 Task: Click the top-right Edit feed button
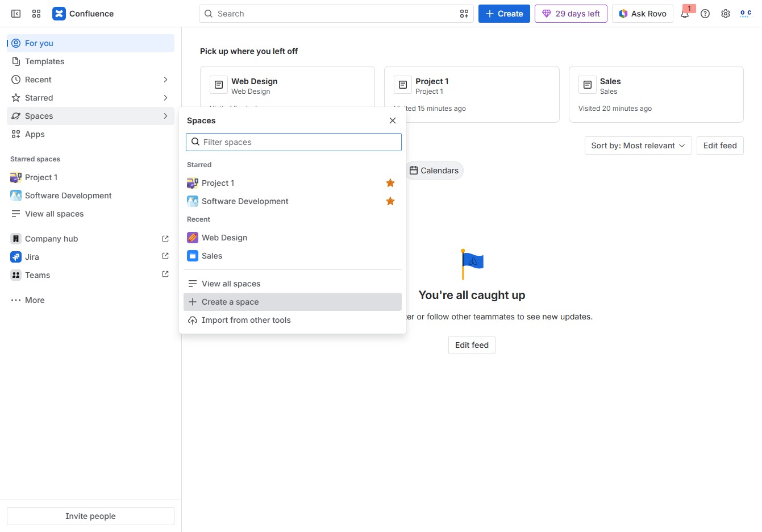tap(720, 146)
